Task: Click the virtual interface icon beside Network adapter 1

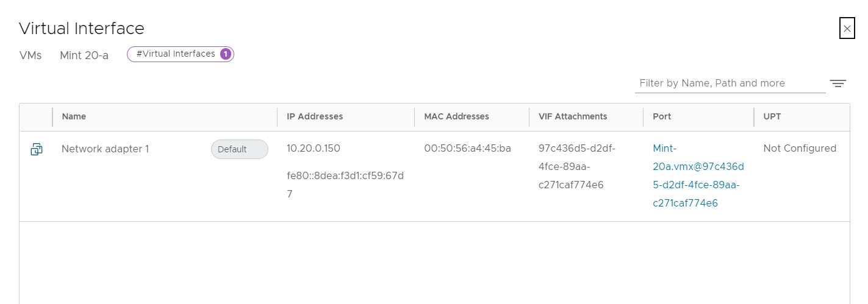Action: [x=37, y=149]
